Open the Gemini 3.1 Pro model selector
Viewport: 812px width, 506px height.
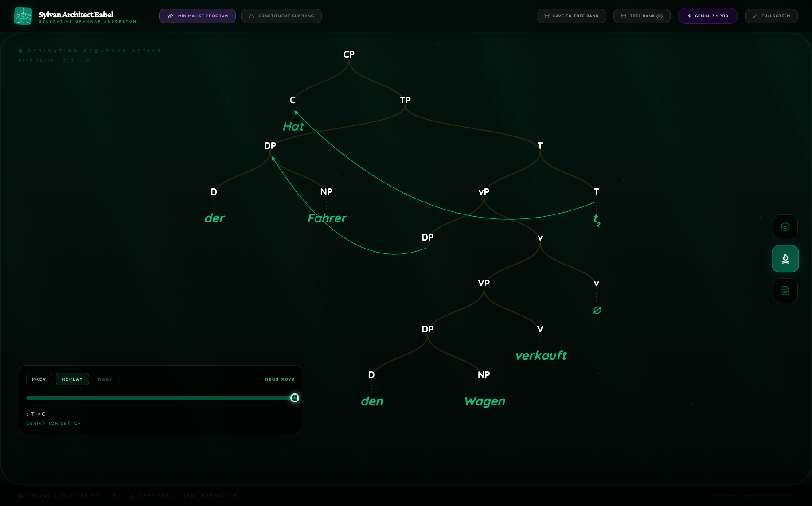click(707, 16)
